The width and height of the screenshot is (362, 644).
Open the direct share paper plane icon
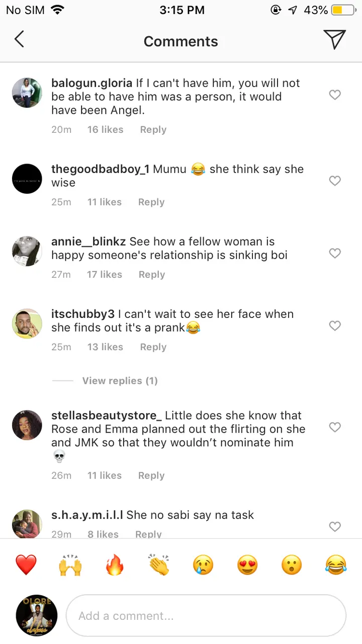point(334,39)
